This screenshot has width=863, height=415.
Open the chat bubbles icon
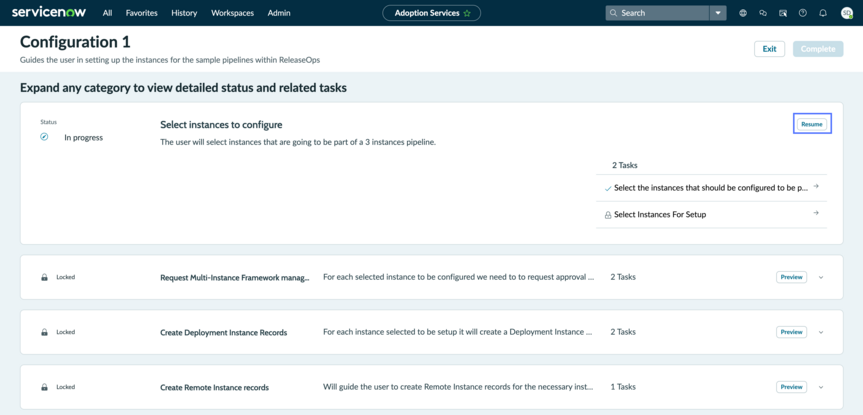click(763, 13)
